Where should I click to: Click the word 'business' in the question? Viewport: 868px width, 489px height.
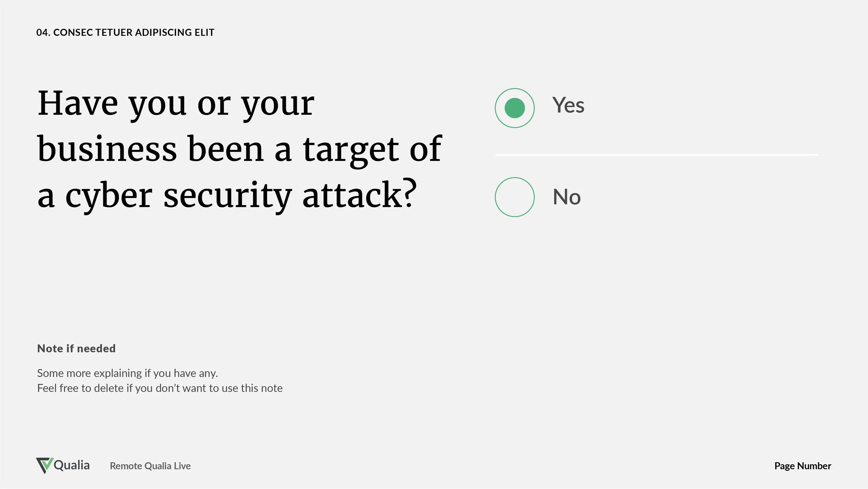(107, 148)
